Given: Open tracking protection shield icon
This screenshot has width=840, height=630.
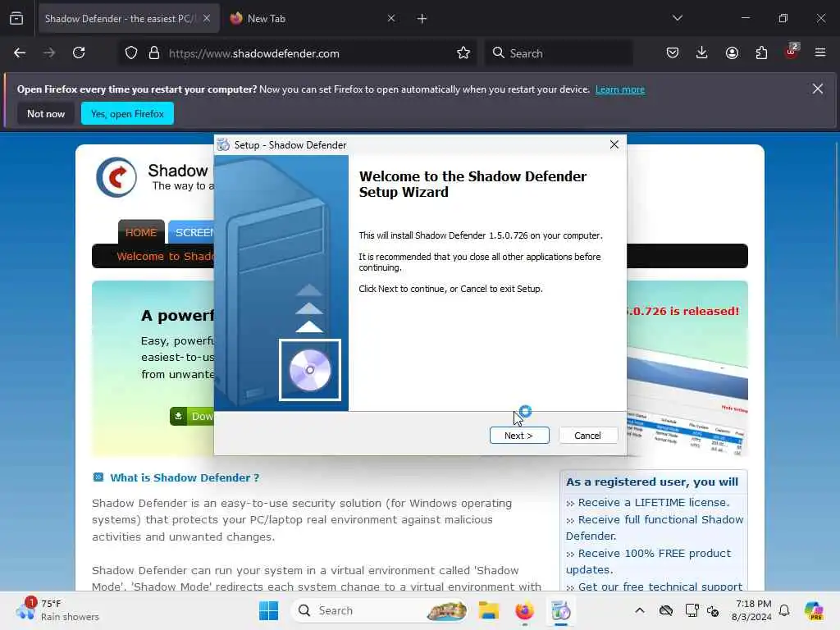Looking at the screenshot, I should coord(131,53).
